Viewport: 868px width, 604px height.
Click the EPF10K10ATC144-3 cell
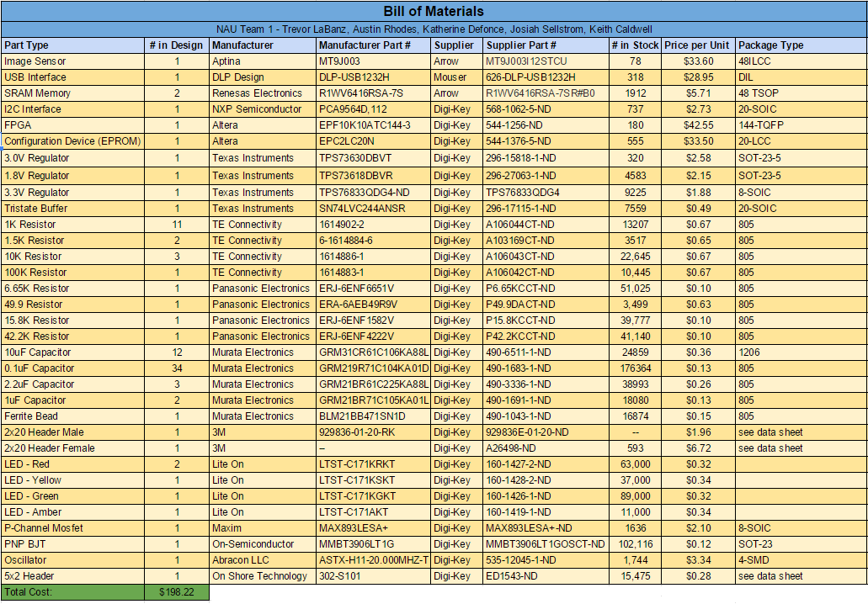click(x=374, y=125)
